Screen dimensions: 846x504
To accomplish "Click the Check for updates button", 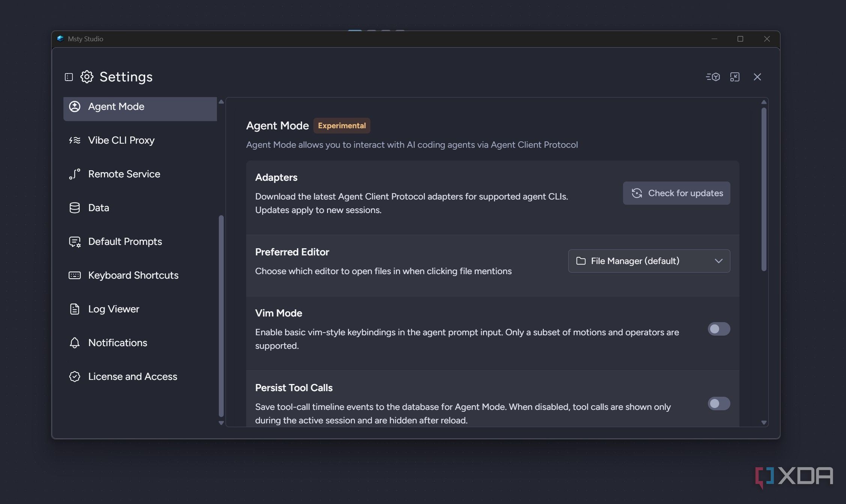I will 676,193.
